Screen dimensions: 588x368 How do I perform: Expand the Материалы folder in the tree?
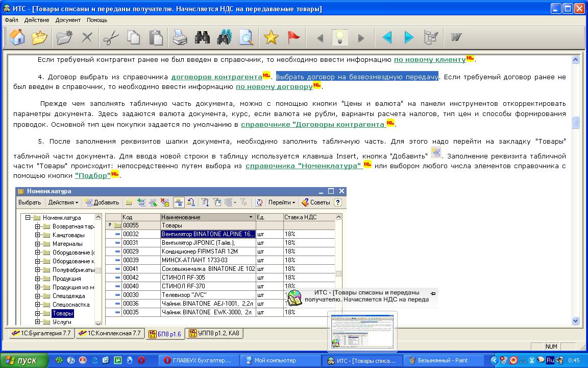tap(38, 244)
